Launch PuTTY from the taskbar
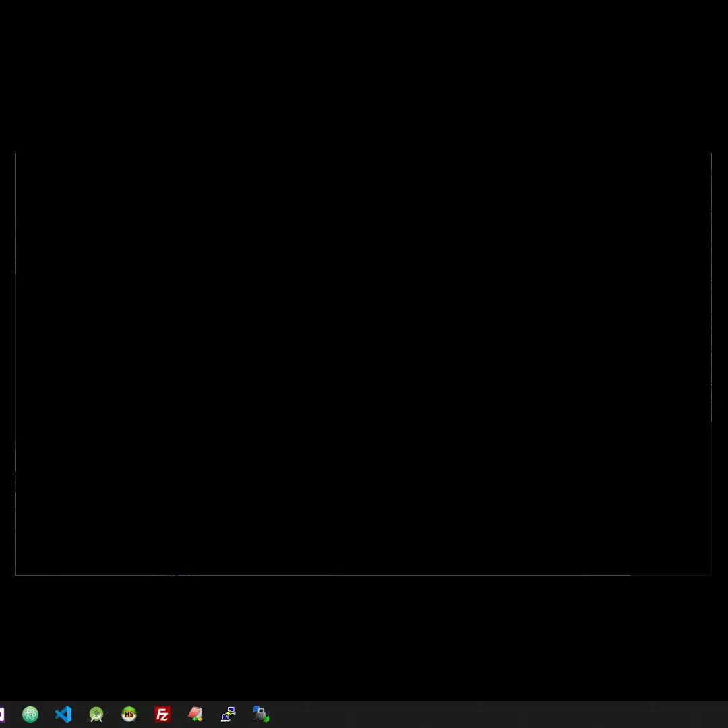728x728 pixels. pyautogui.click(x=228, y=714)
